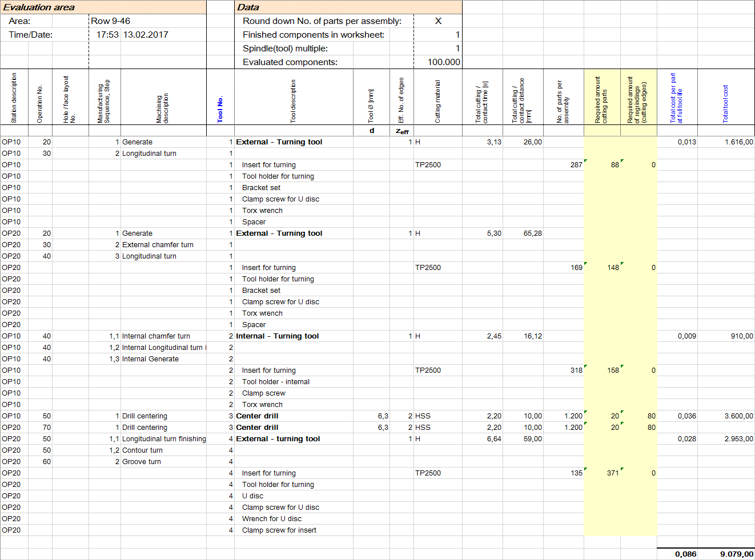Select the "Total tool cost" column header
The width and height of the screenshot is (755, 560).
[725, 103]
